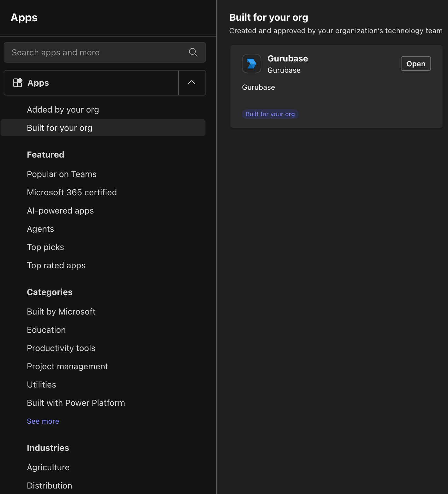
Task: Click the Featured section heading
Action: pyautogui.click(x=46, y=155)
